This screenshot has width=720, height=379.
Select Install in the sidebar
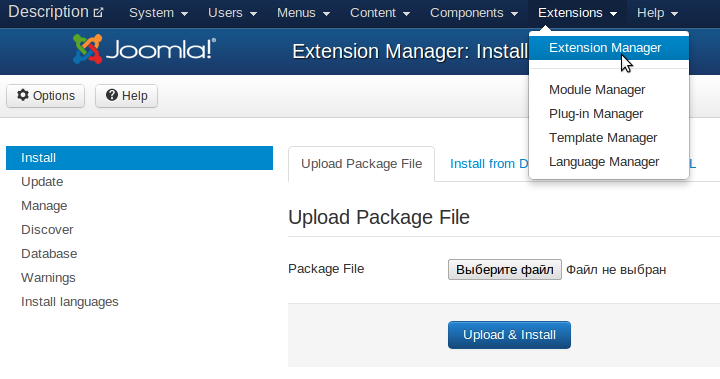pos(140,158)
